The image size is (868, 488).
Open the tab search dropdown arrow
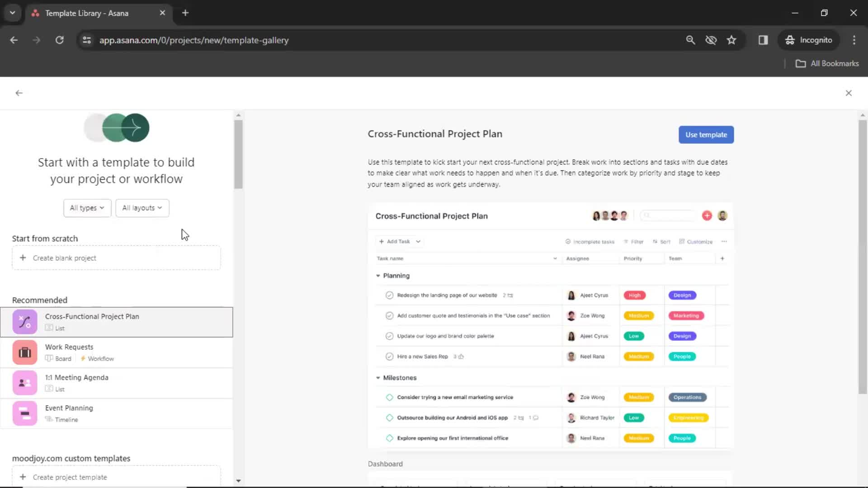pyautogui.click(x=12, y=13)
